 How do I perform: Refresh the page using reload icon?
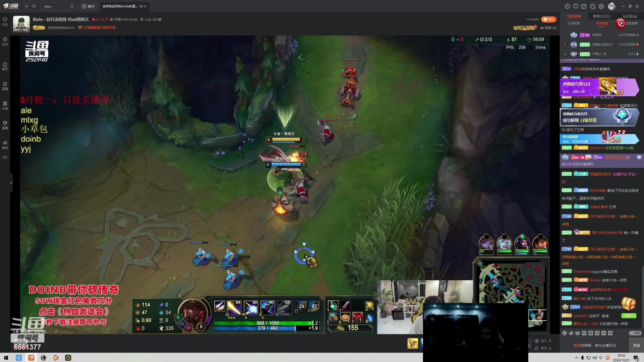coord(34,6)
